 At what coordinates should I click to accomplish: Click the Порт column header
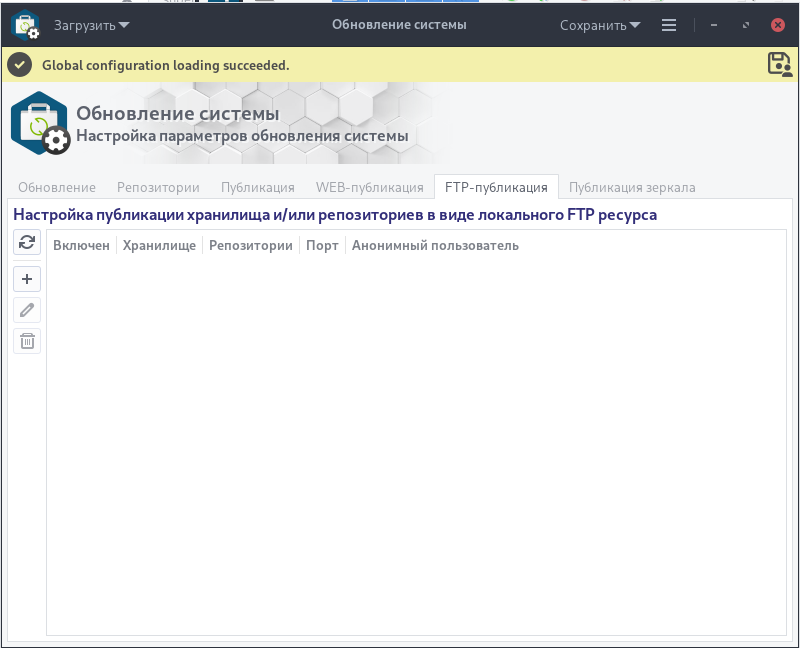coord(322,245)
